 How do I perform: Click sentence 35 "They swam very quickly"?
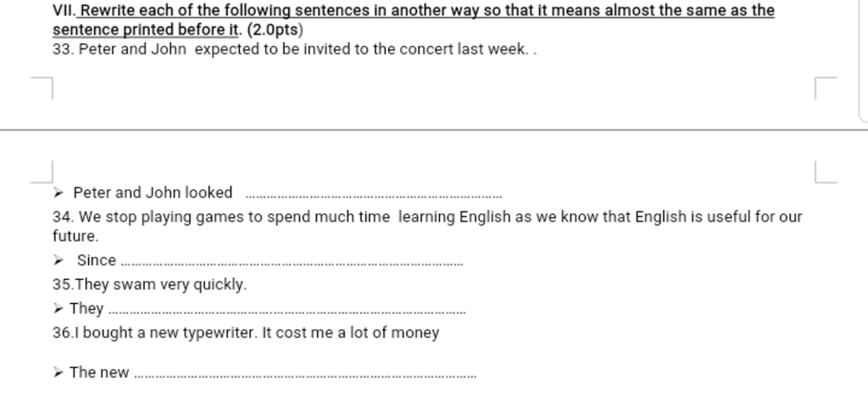[150, 284]
